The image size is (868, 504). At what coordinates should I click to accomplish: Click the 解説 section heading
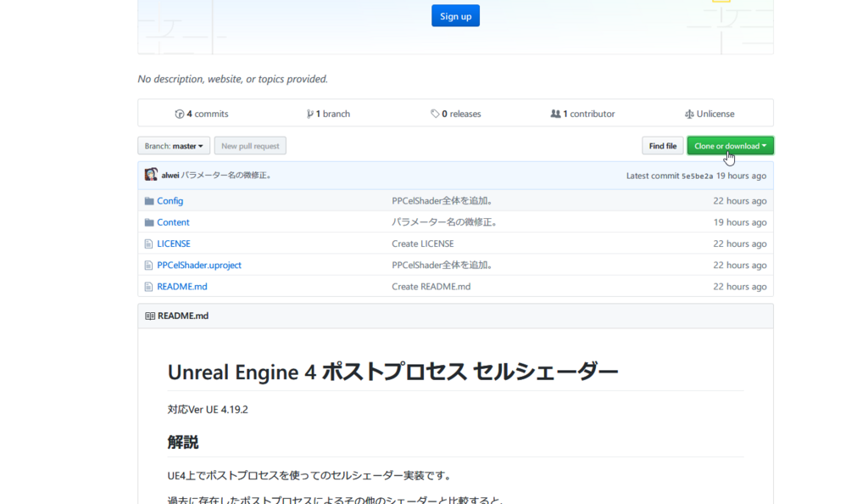tap(183, 442)
